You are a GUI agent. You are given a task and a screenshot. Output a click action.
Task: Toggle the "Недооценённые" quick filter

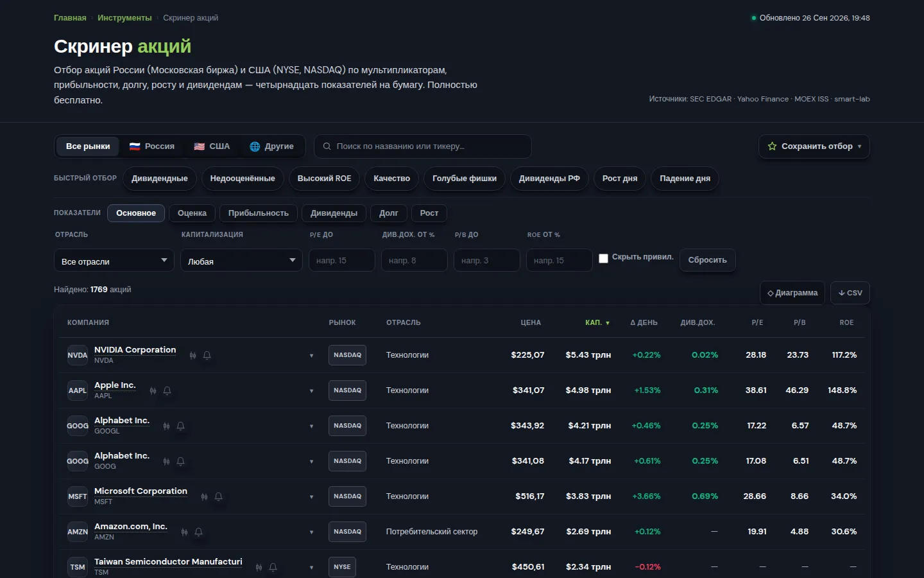(x=243, y=179)
